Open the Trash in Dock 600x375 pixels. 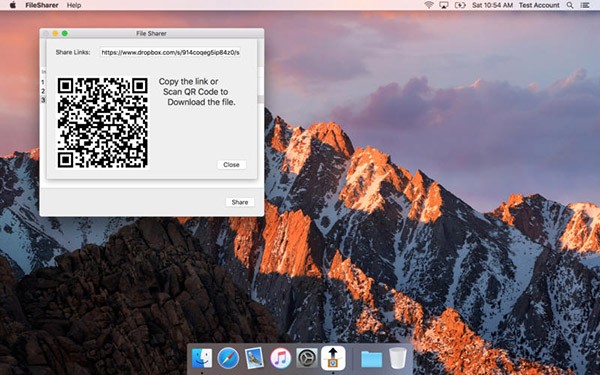click(398, 359)
